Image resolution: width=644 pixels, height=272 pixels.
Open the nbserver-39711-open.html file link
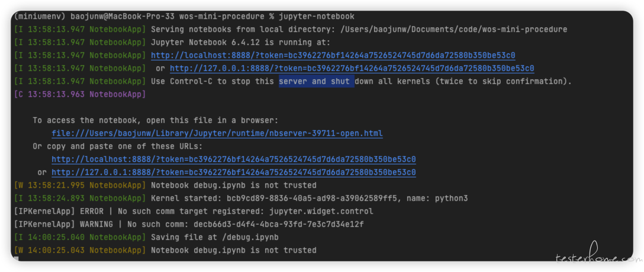(x=217, y=133)
